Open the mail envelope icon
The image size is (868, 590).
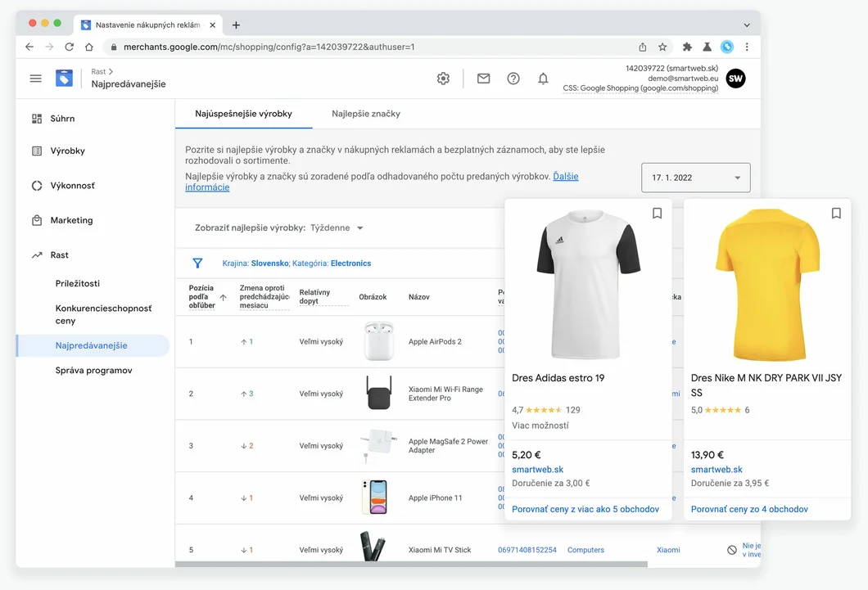[483, 79]
